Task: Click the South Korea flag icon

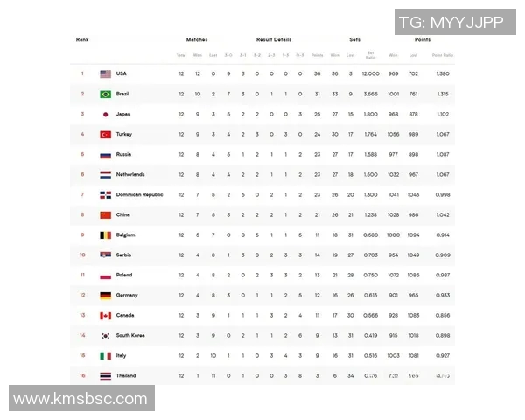Action: coord(106,335)
